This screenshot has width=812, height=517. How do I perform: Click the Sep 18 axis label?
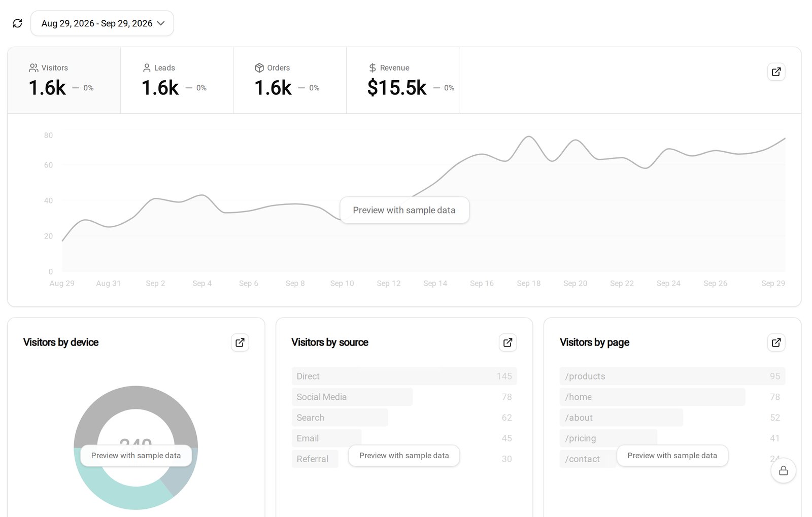tap(529, 284)
